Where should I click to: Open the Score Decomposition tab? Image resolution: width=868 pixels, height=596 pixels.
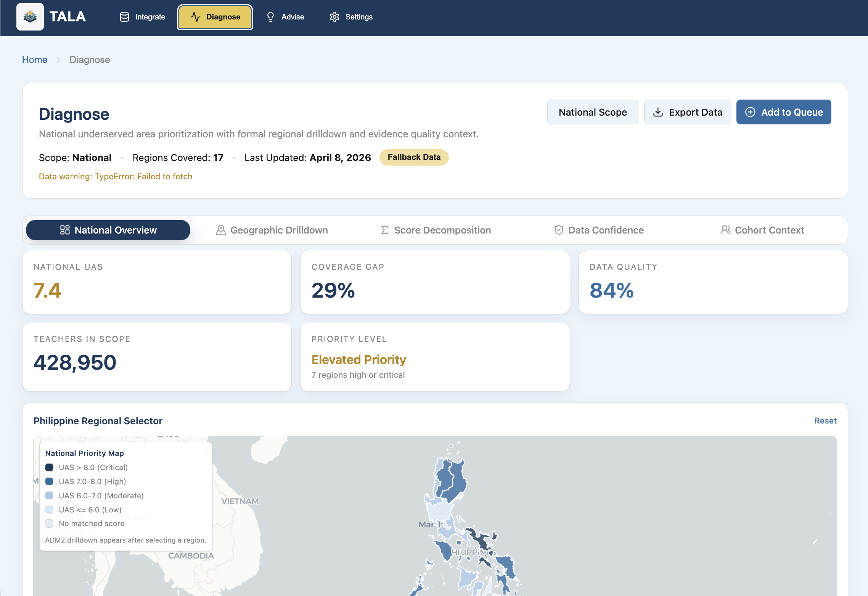(x=435, y=230)
